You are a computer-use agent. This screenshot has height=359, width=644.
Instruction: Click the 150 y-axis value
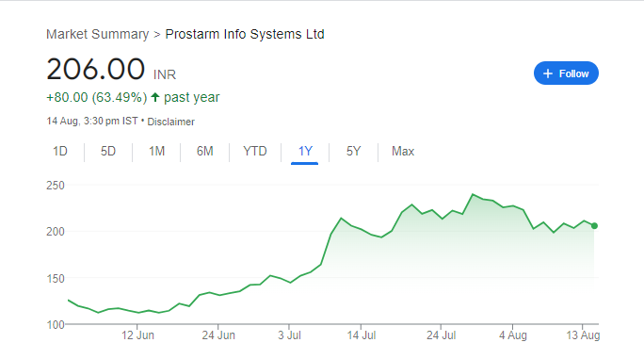pos(56,279)
